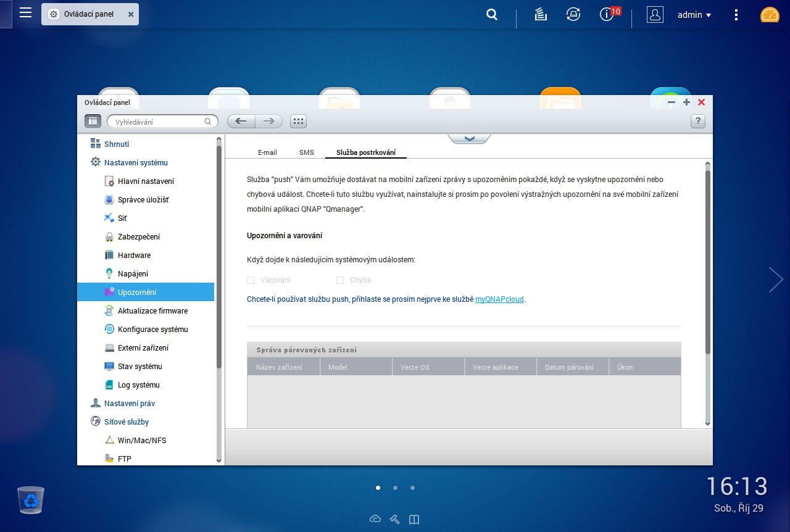790x532 pixels.
Task: Open the main hamburger menu
Action: click(25, 13)
